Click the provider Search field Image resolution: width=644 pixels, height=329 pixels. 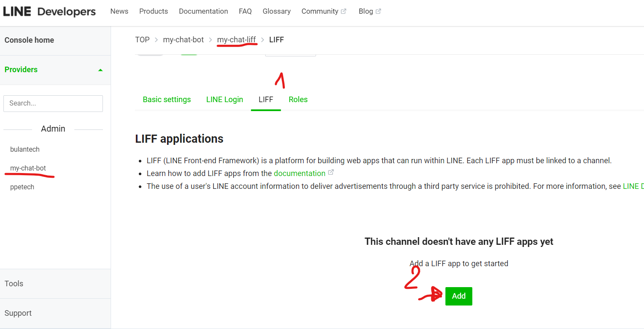coord(53,103)
